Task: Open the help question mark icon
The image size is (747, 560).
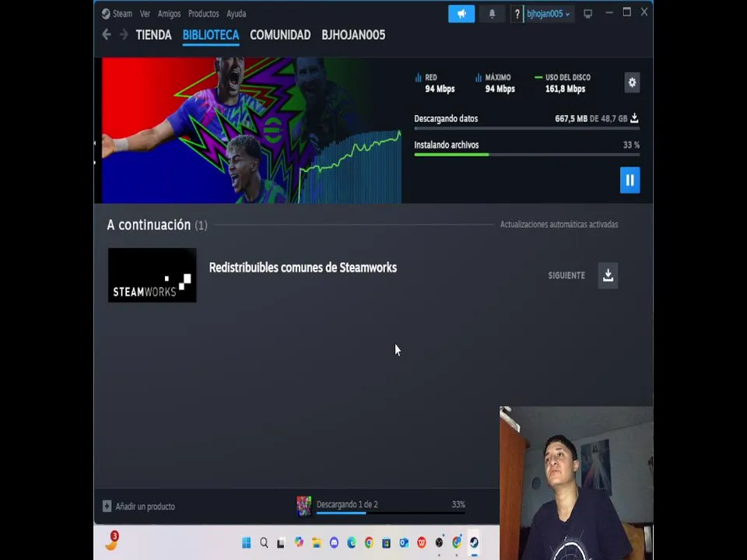Action: pyautogui.click(x=517, y=14)
